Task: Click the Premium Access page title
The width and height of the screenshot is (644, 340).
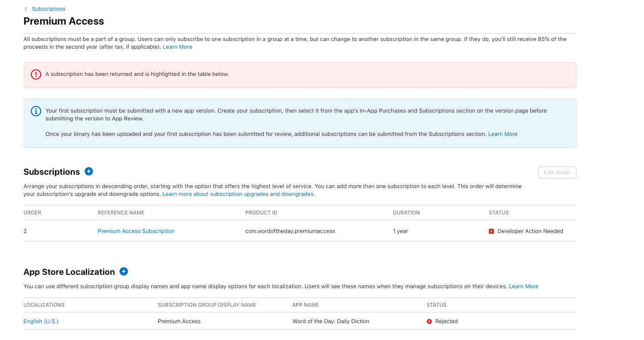Action: pyautogui.click(x=64, y=21)
